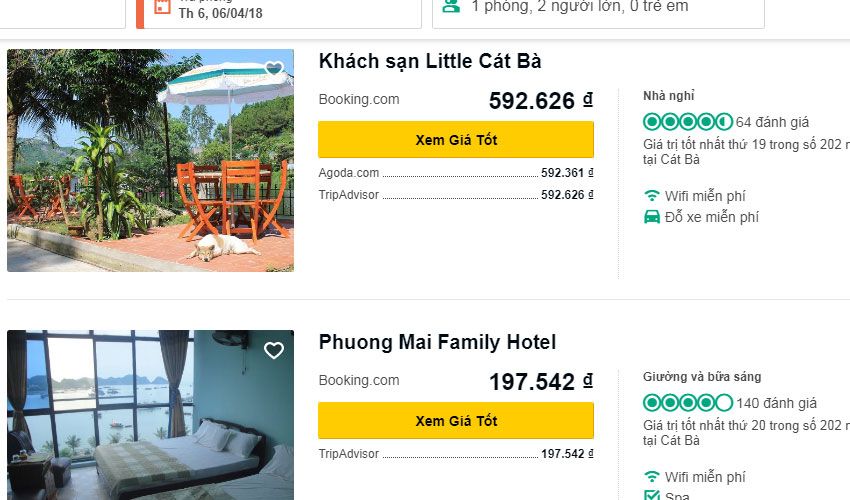The width and height of the screenshot is (850, 500).
Task: Click Xem Giá Tốt for Little Cát Bà
Action: 456,140
